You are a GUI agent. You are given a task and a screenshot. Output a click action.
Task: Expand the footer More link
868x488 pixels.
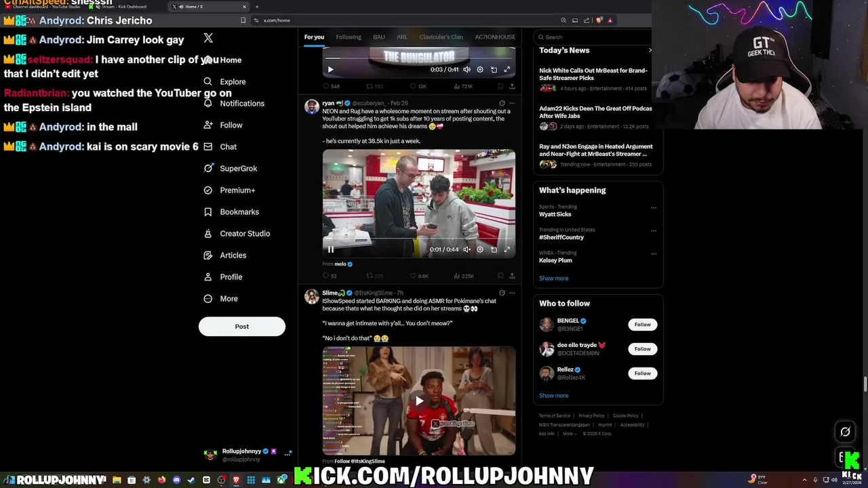point(570,434)
